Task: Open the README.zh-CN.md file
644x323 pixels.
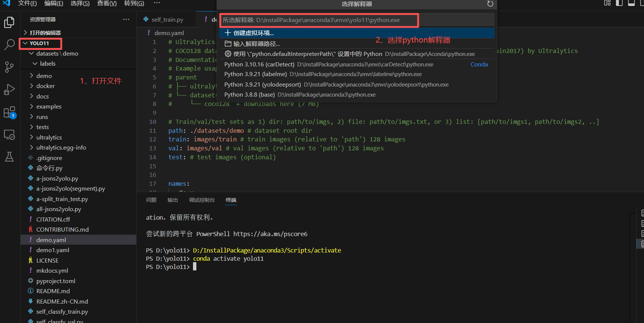Action: pyautogui.click(x=78, y=302)
